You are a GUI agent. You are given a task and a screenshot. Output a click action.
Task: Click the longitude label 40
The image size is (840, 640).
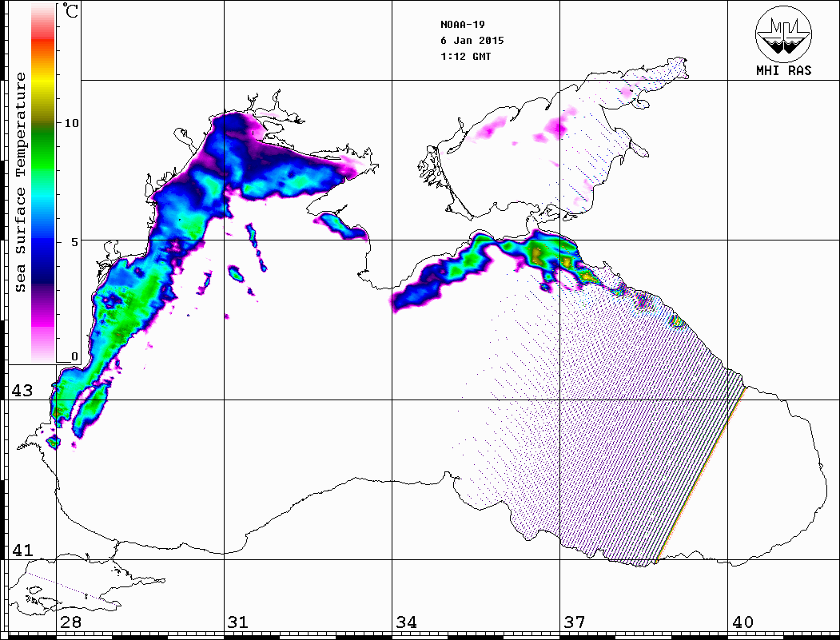coord(742,622)
